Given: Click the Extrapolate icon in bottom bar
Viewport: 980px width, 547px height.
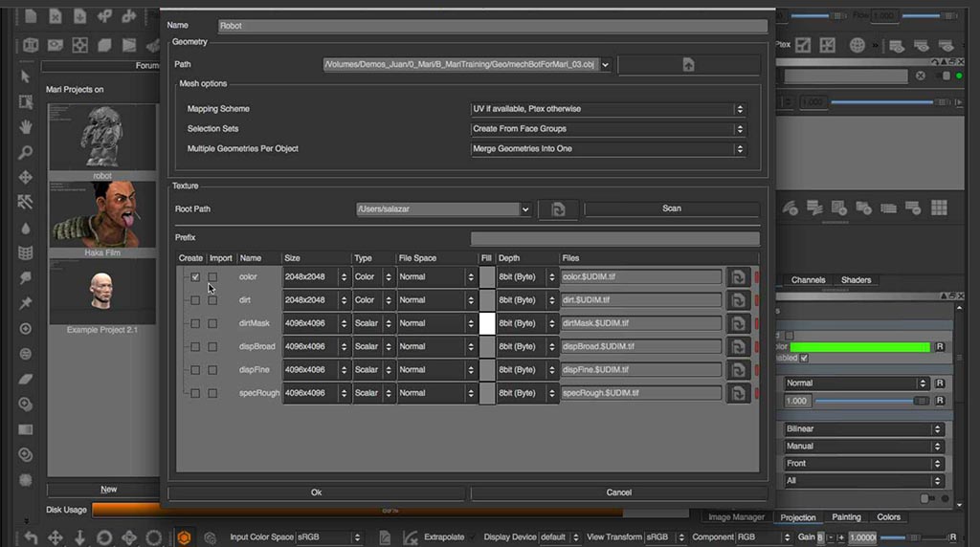Looking at the screenshot, I should pyautogui.click(x=410, y=537).
